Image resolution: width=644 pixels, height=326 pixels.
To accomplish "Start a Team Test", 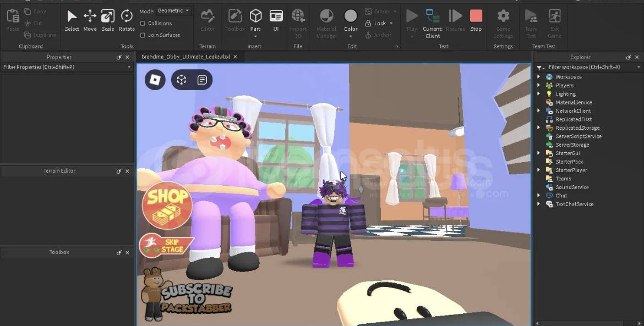I will pyautogui.click(x=531, y=24).
